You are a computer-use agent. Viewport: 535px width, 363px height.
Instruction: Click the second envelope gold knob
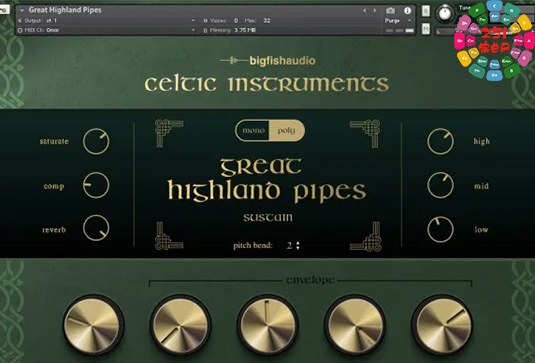point(180,325)
